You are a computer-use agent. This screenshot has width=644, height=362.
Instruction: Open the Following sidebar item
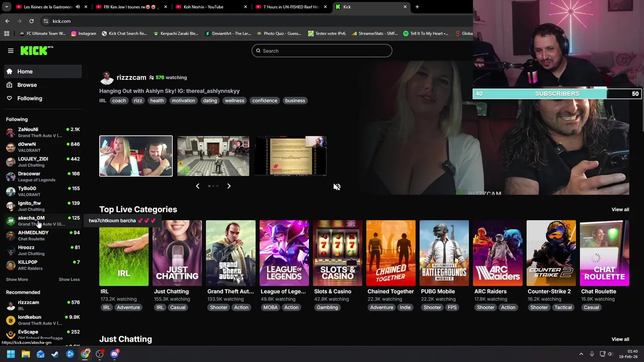(x=43, y=99)
